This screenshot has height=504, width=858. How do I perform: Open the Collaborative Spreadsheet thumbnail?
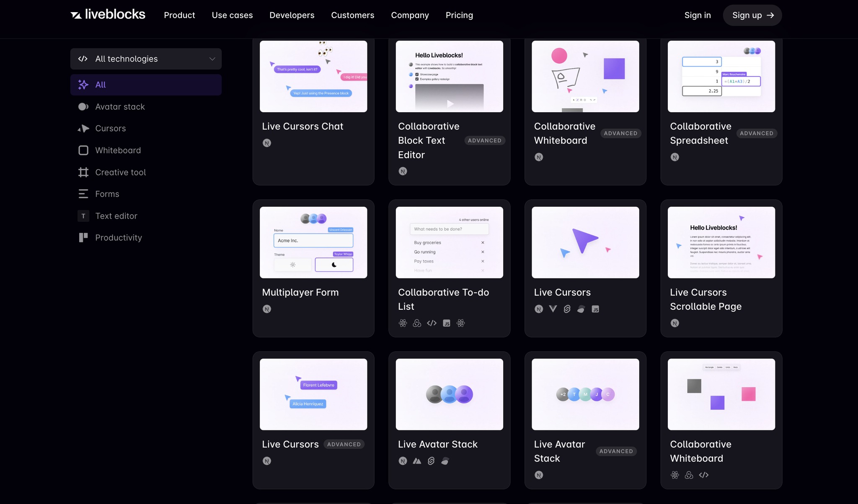721,76
